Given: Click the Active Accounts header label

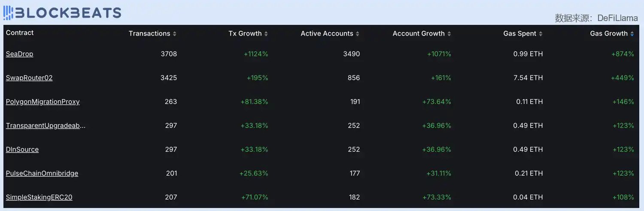Looking at the screenshot, I should 327,33.
